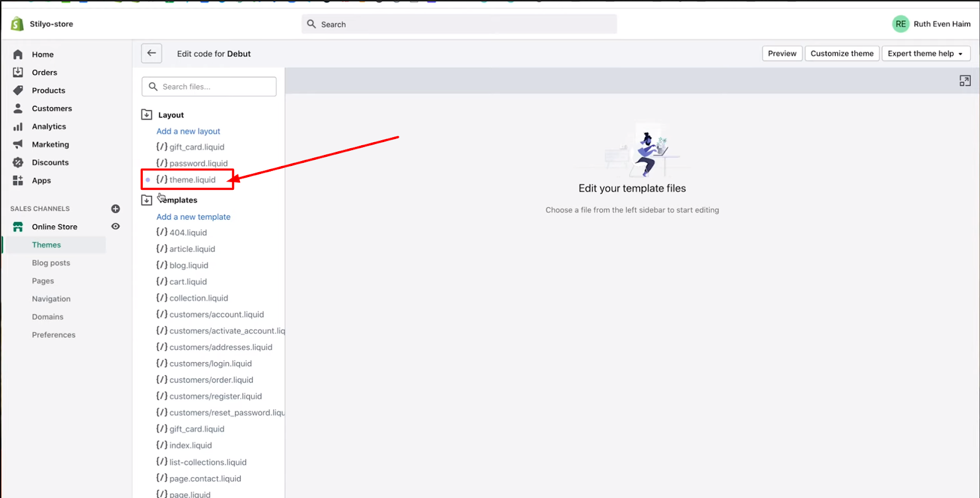
Task: Click the magnifier icon in top search
Action: click(x=311, y=24)
